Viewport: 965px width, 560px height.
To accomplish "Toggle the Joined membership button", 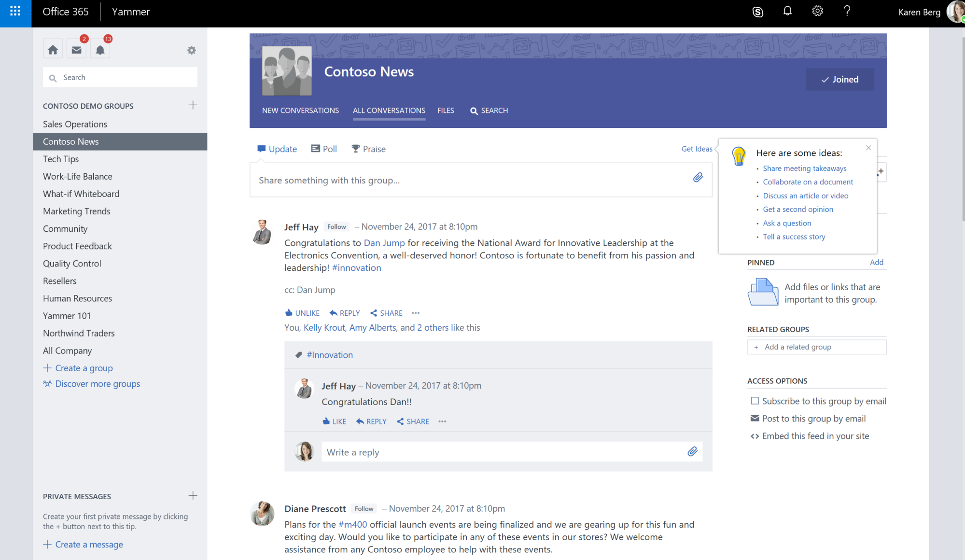I will (x=839, y=79).
